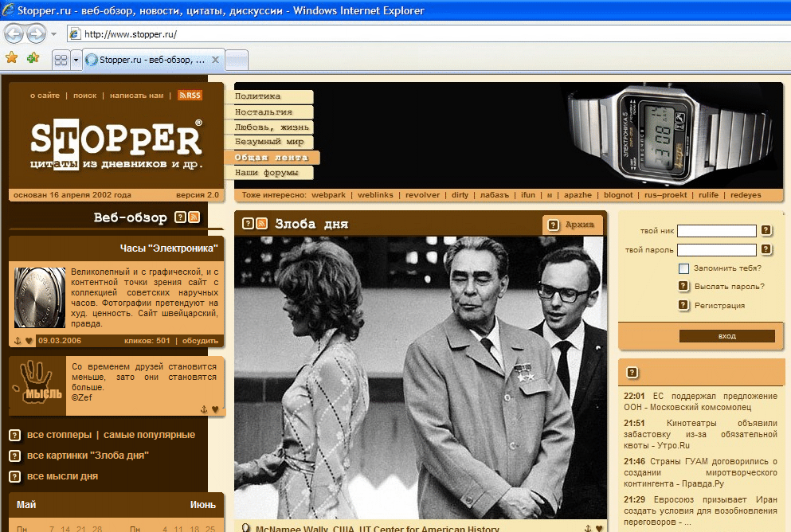This screenshot has width=791, height=532.
Task: Click the help icon beside Выслать пароль
Action: coord(683,287)
